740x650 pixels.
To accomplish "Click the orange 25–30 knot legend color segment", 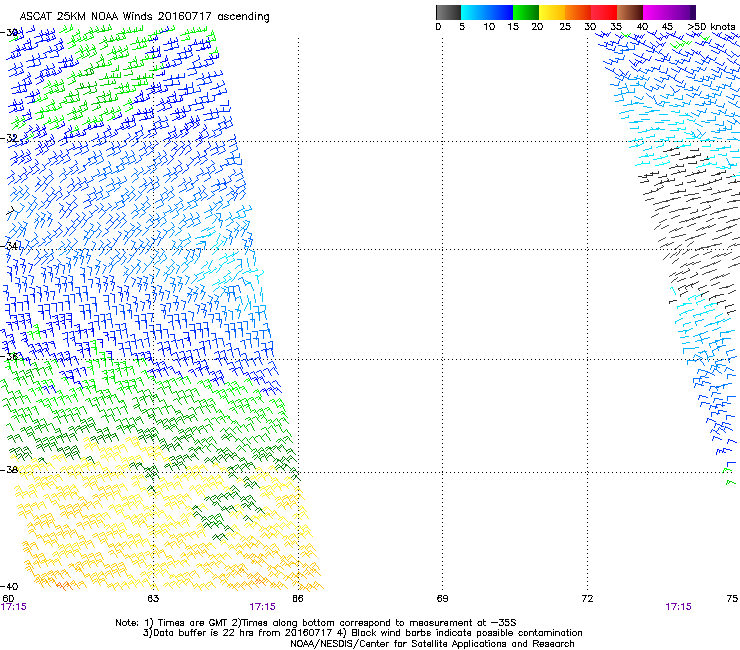I will [578, 12].
